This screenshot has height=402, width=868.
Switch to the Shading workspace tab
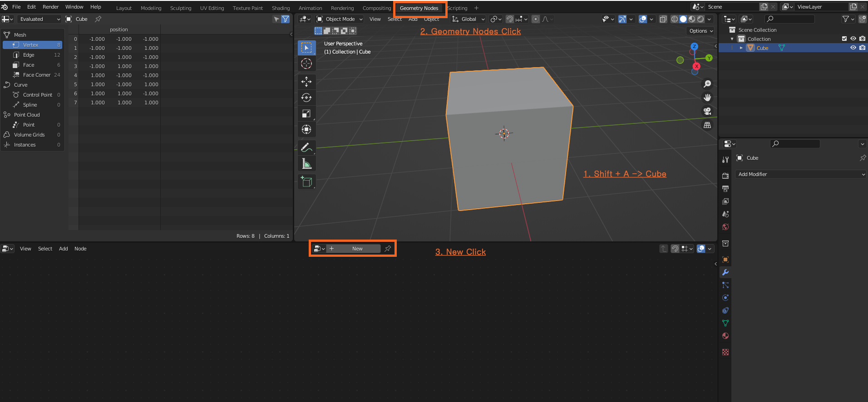pos(281,8)
